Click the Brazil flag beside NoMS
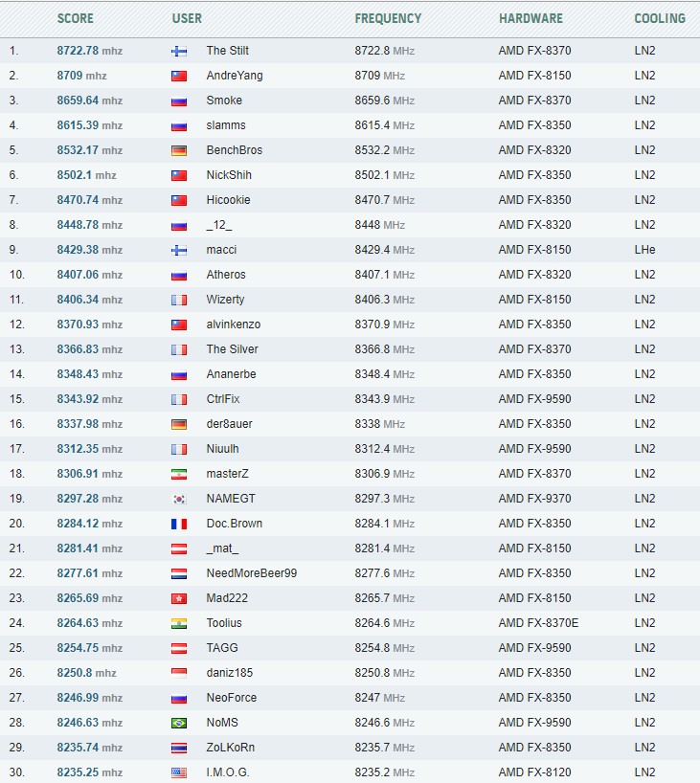Screen dimensions: 700x783 tap(179, 723)
